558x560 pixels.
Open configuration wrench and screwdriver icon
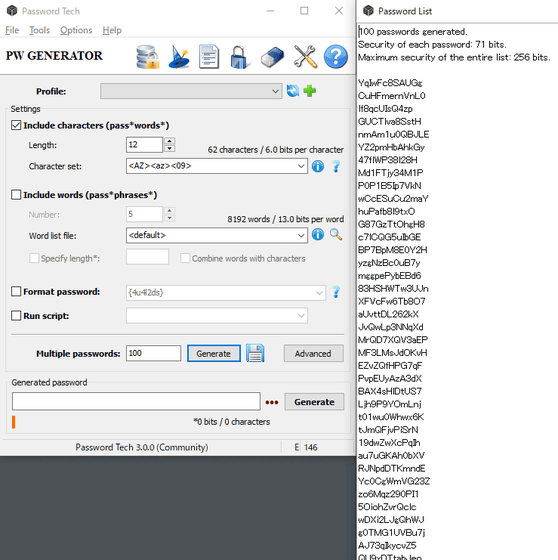pyautogui.click(x=305, y=56)
